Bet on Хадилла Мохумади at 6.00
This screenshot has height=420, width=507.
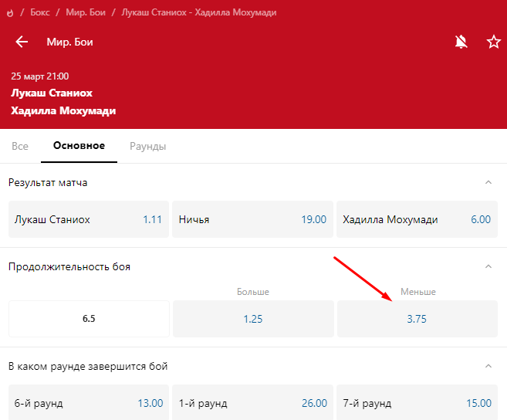[x=417, y=219]
